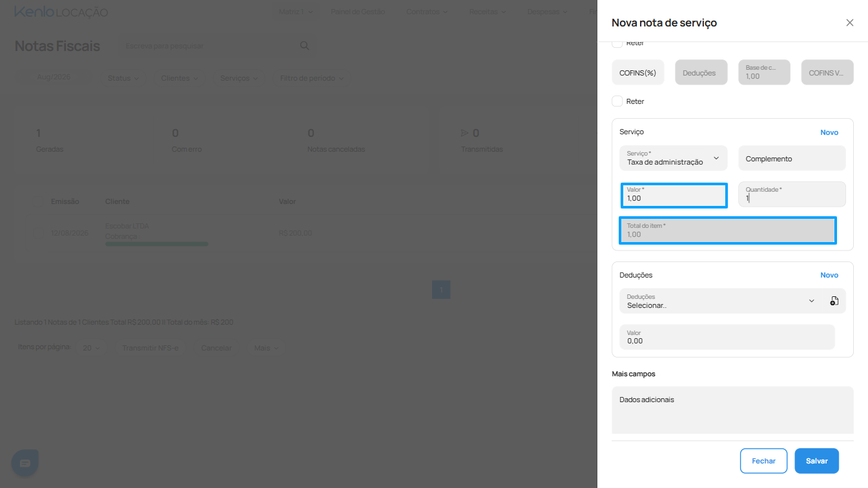Open the Clientes filter dropdown
868x488 pixels.
point(180,78)
